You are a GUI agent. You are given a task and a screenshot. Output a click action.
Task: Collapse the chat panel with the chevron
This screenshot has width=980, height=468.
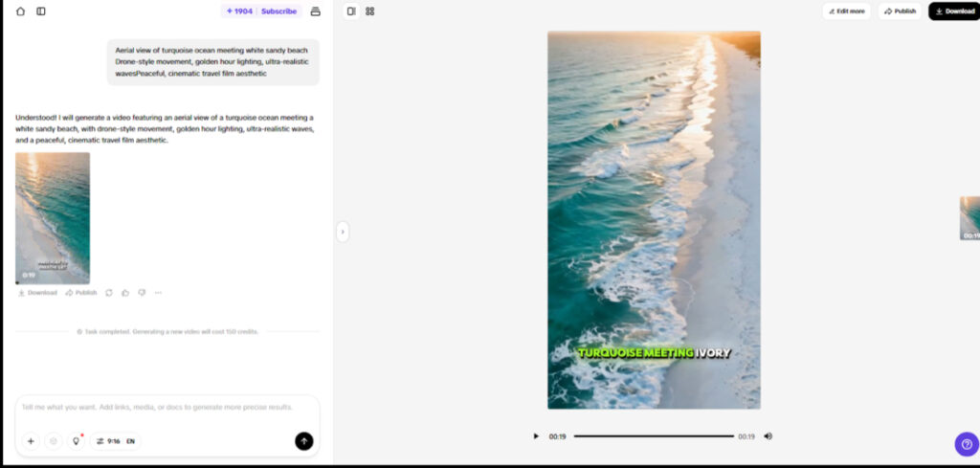343,232
